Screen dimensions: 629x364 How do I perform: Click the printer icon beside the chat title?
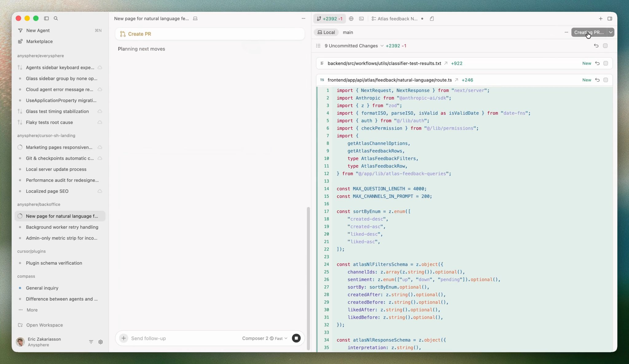[195, 18]
